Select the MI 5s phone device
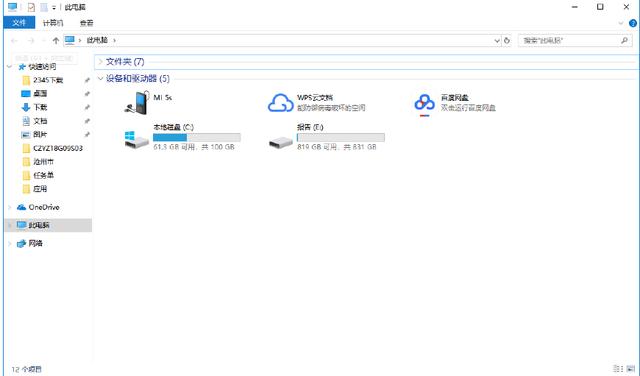 coord(137,102)
